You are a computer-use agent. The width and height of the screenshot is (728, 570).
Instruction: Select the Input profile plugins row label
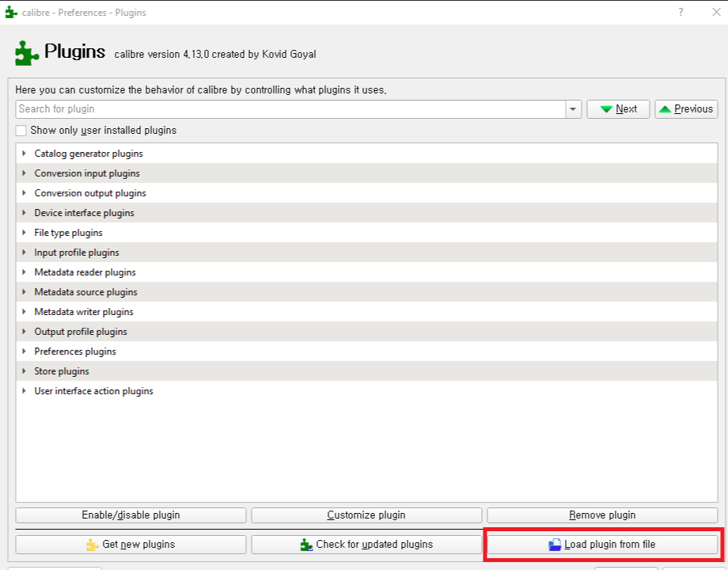tap(77, 253)
